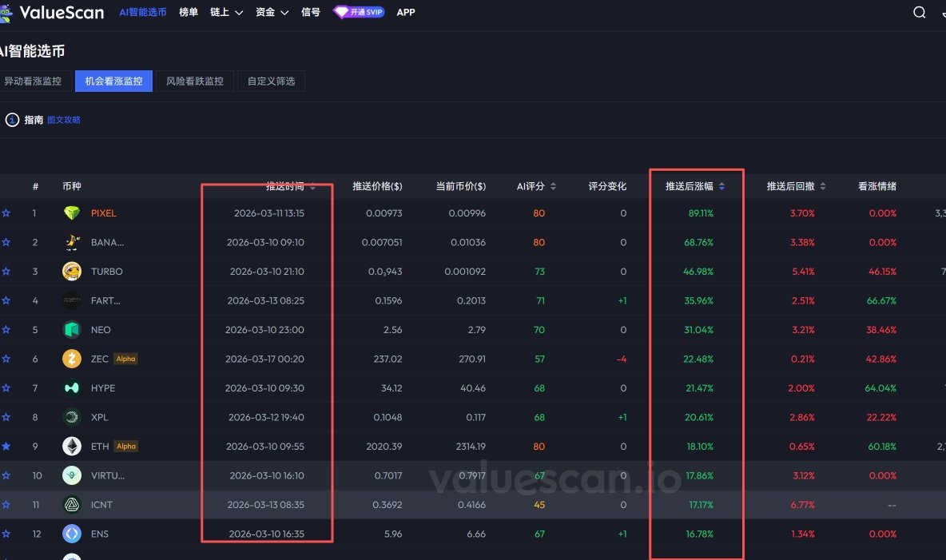
Task: Sort by 推送后涨幅 column
Action: pyautogui.click(x=695, y=186)
